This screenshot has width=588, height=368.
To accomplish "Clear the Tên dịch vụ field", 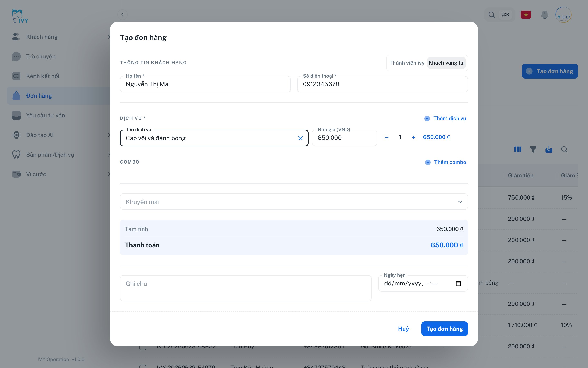I will pyautogui.click(x=300, y=138).
